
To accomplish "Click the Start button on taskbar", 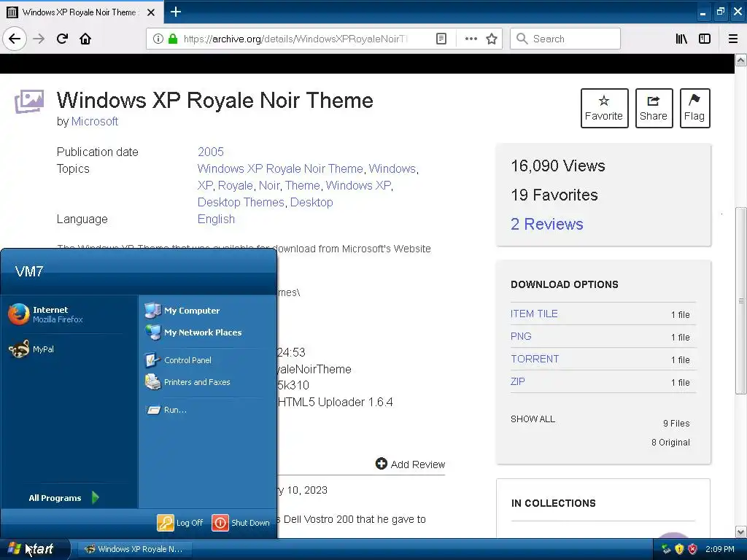I will click(x=34, y=549).
